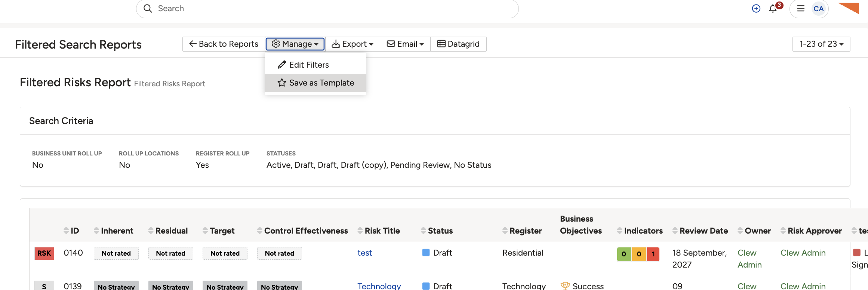Click the search magnifier icon
Screen dimensions: 868x290
[148, 8]
